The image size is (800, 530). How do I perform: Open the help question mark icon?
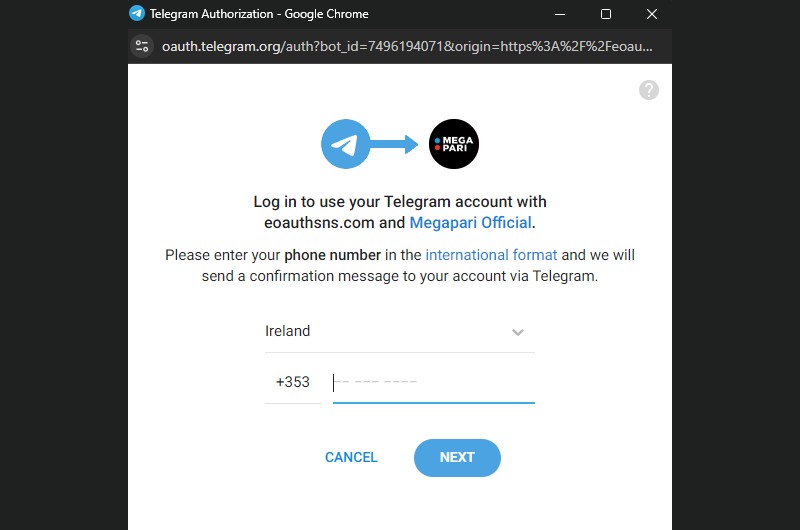point(648,90)
